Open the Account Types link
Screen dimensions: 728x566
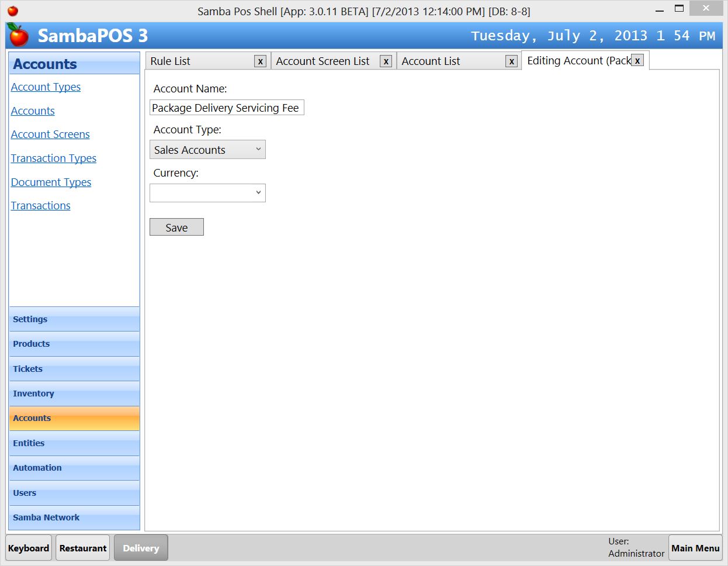click(46, 87)
